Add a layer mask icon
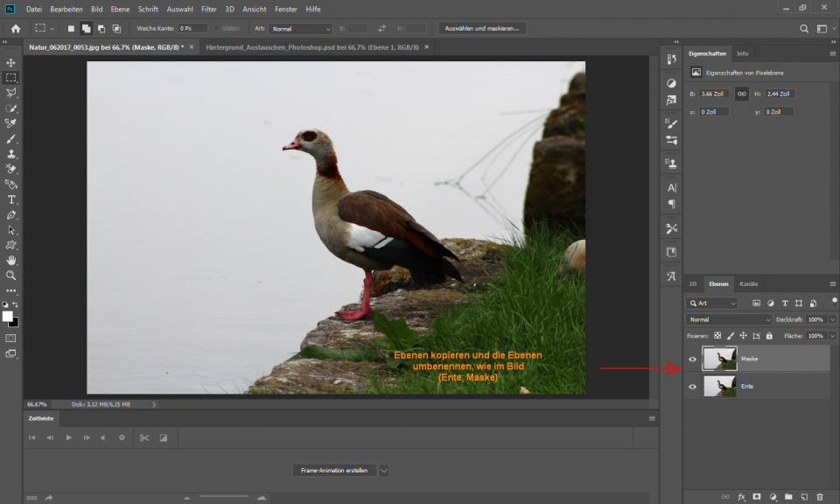 coord(757,496)
